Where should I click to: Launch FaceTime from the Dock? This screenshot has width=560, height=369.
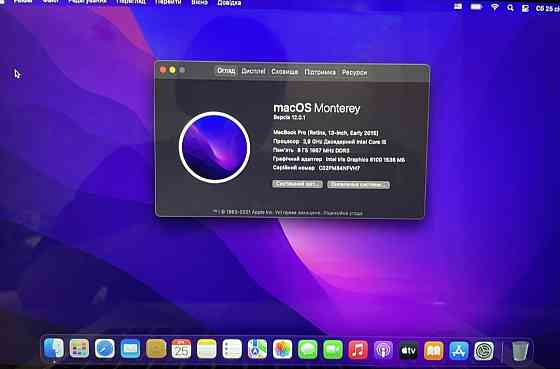click(333, 349)
